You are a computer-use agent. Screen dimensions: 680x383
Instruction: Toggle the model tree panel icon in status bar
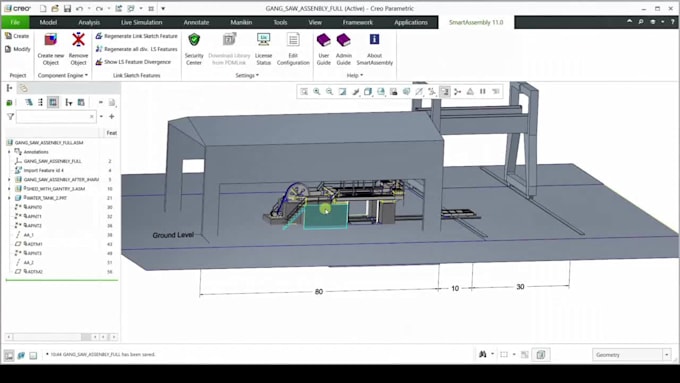click(9, 355)
